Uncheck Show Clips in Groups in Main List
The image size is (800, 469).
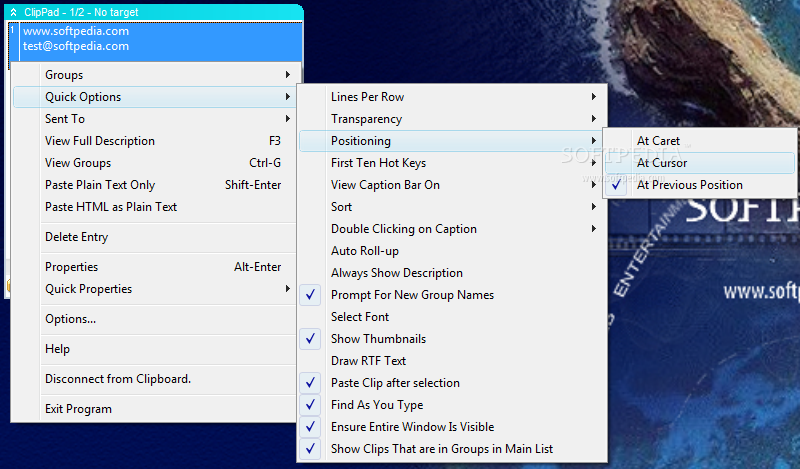click(x=451, y=448)
